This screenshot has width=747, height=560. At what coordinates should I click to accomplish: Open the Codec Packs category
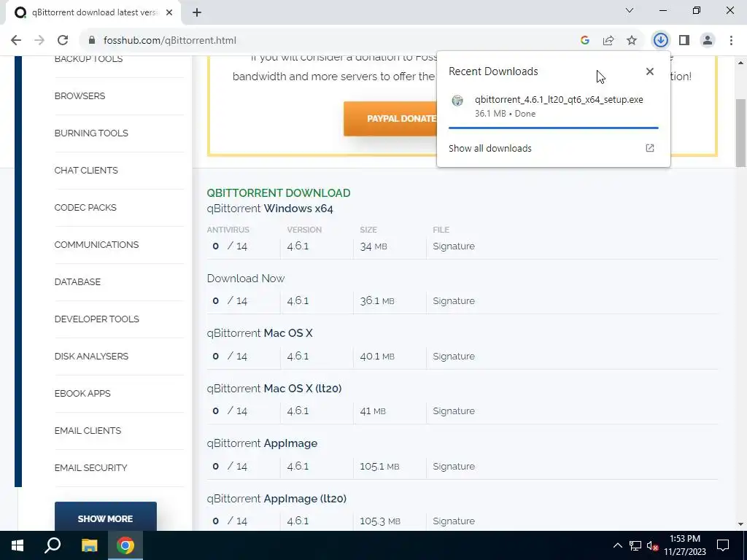pos(85,207)
